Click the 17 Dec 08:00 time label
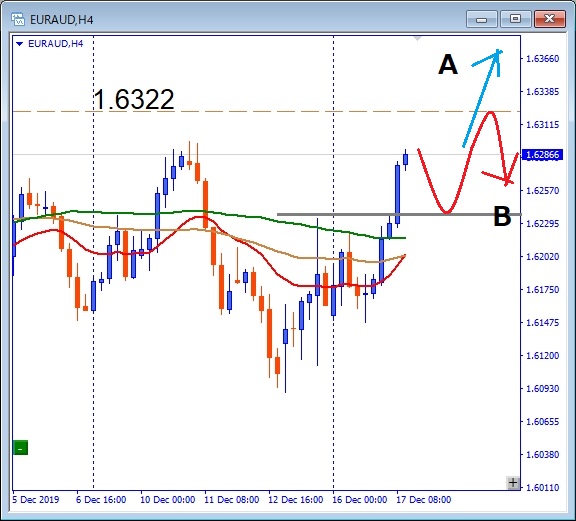The height and width of the screenshot is (521, 576). point(424,500)
